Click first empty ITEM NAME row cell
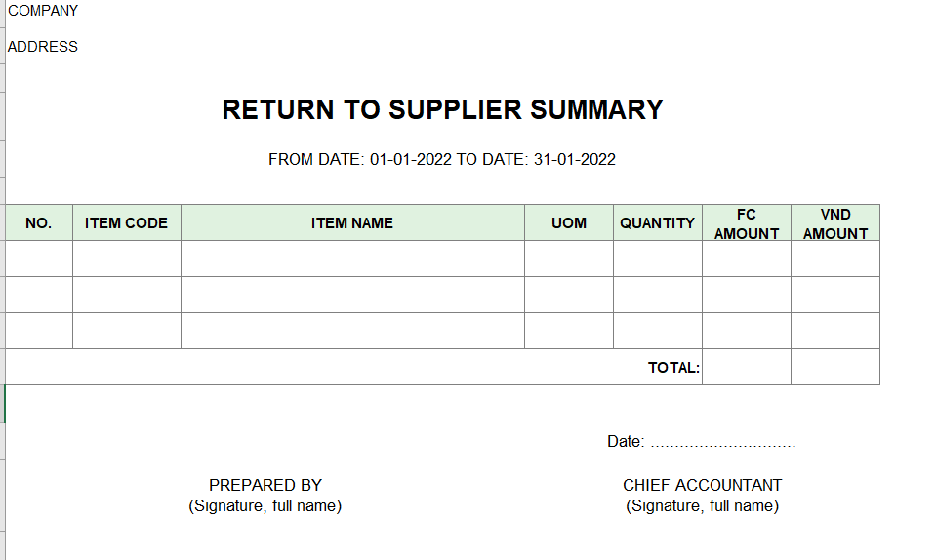This screenshot has height=560, width=936. (352, 259)
